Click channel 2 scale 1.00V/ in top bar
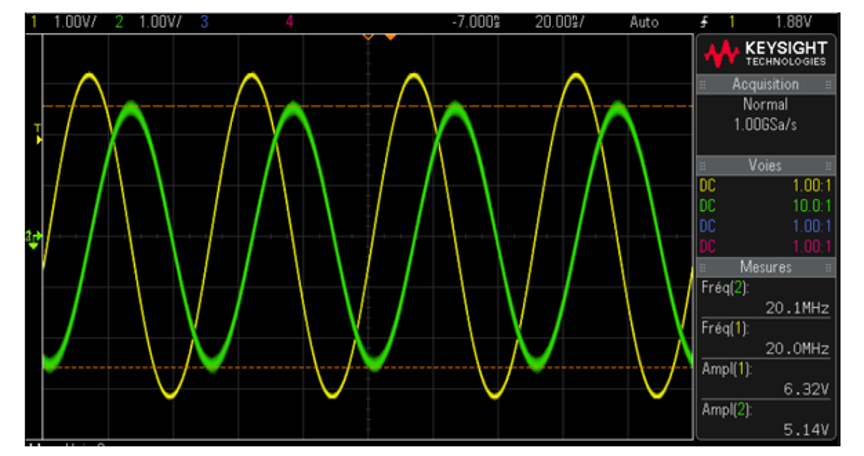 [160, 21]
